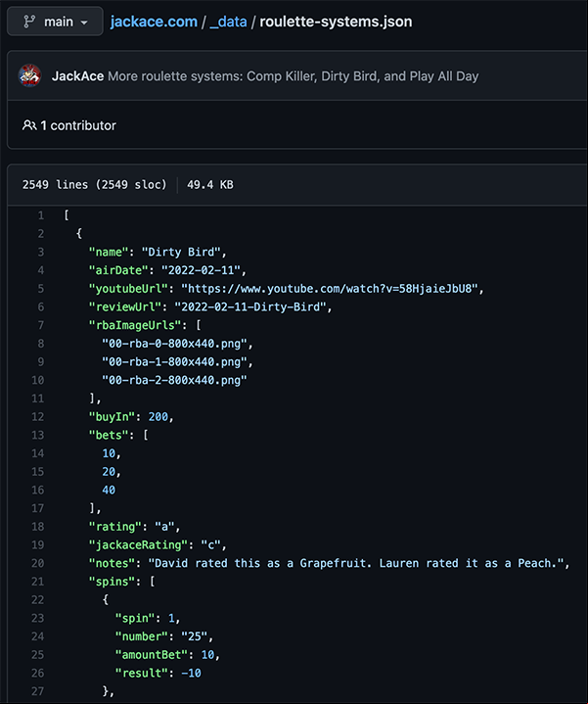Click the notes text about Grapefruit
Viewport: 588px width, 704px height.
pos(356,563)
